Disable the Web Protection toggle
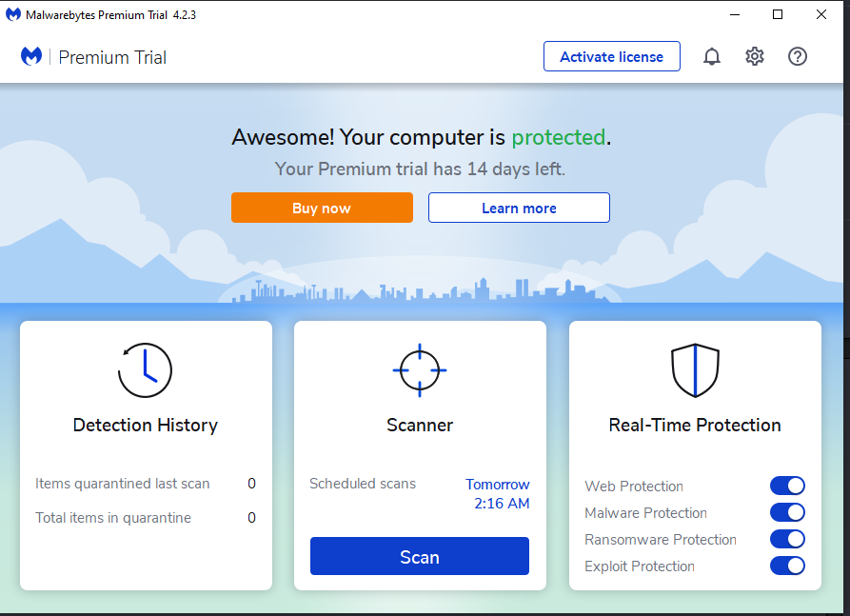The image size is (850, 616). 787,486
